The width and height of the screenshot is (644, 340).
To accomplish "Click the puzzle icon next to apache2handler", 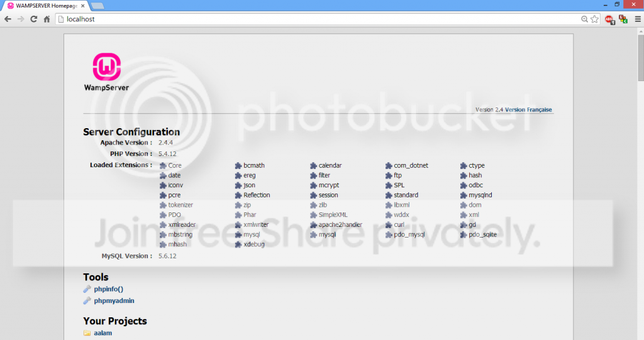I will tap(313, 224).
